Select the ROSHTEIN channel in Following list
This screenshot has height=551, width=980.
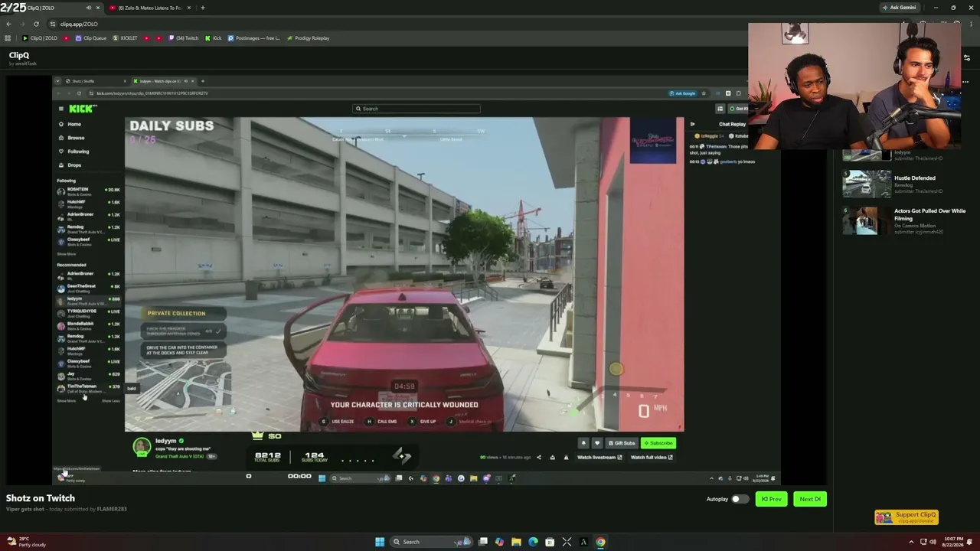pos(89,191)
